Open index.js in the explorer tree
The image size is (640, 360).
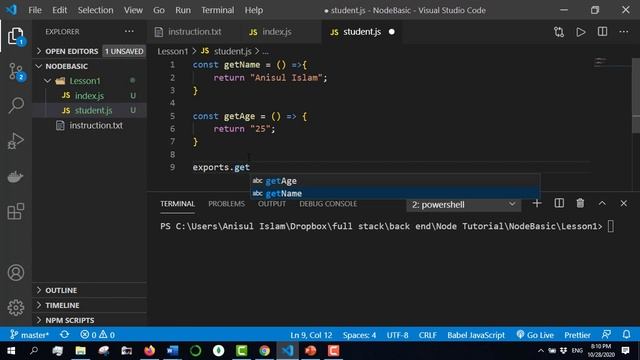click(89, 96)
